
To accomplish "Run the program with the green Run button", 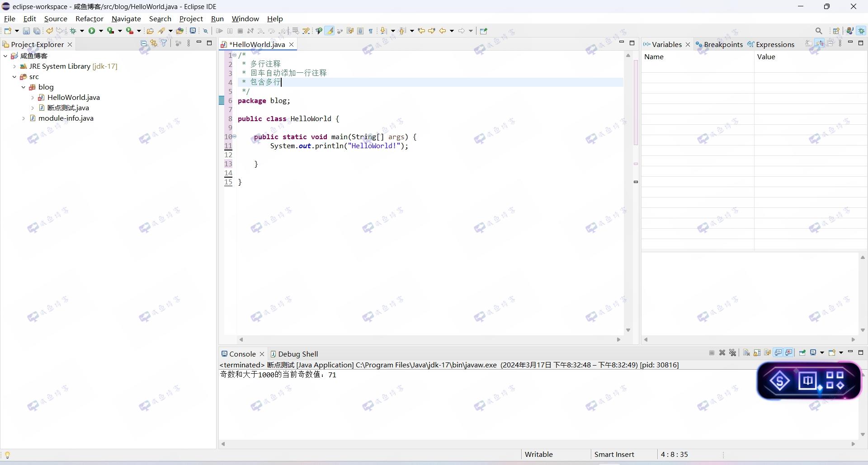I will 92,31.
